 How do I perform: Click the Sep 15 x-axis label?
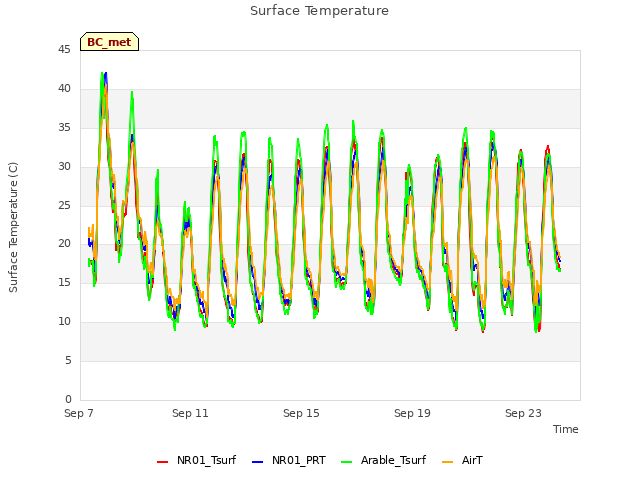pos(301,413)
